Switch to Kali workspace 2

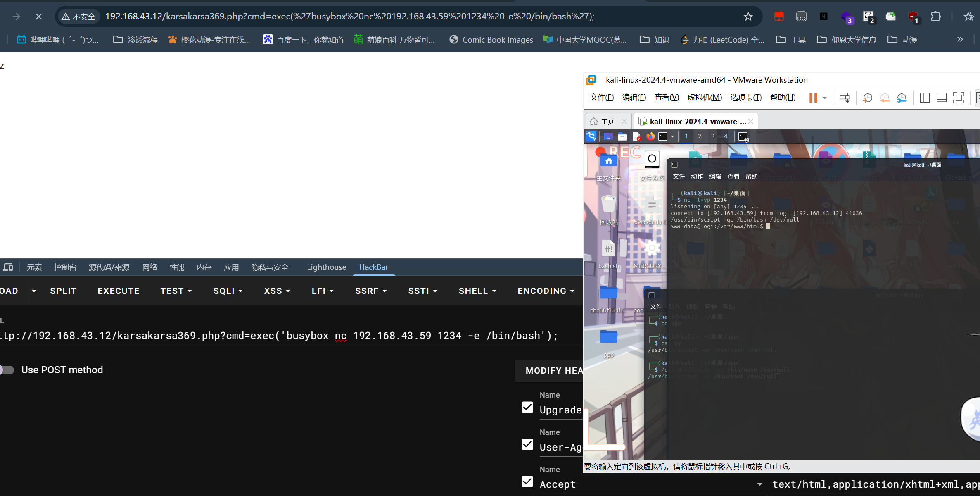pyautogui.click(x=699, y=136)
